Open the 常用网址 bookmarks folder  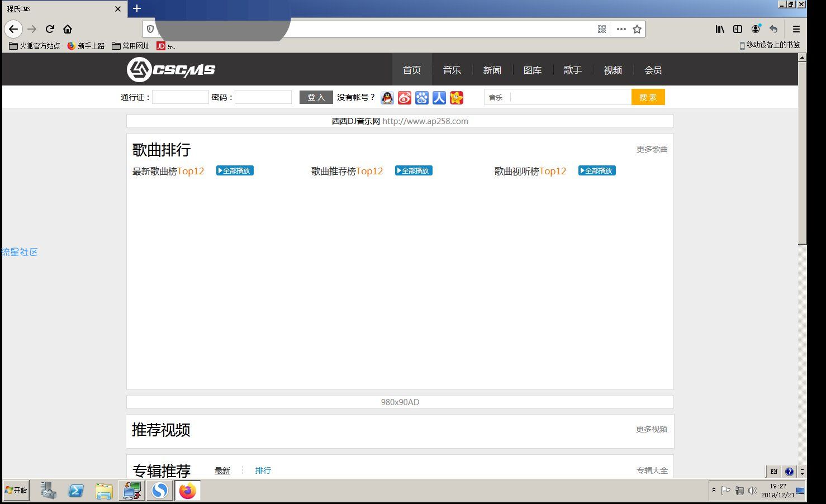point(131,46)
